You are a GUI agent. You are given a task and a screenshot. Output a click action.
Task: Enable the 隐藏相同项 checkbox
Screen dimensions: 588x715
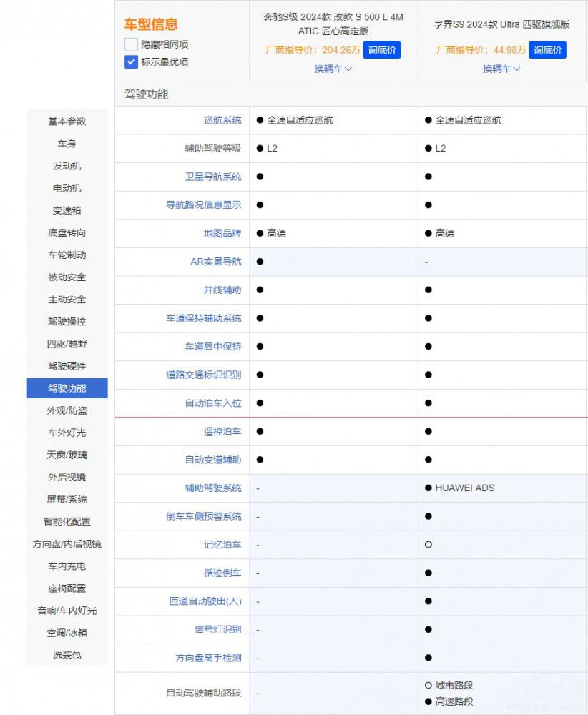tap(130, 44)
